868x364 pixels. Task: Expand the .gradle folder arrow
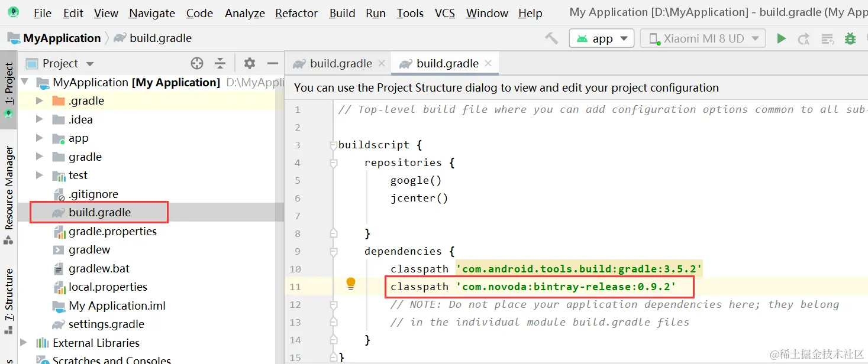point(40,101)
